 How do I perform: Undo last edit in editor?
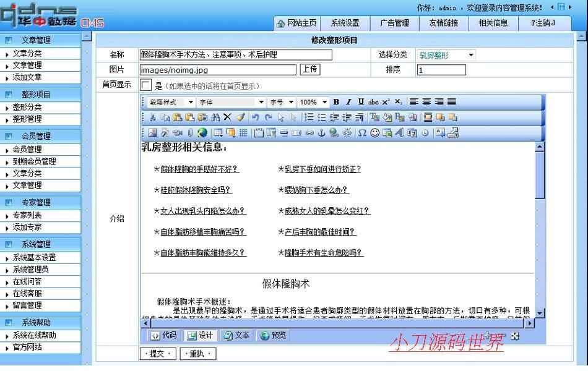(x=256, y=117)
